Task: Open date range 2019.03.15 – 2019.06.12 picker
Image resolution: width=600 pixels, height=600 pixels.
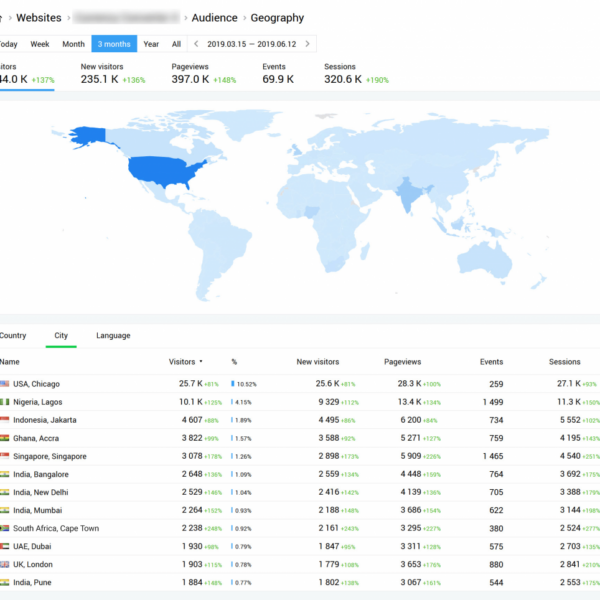Action: (252, 44)
